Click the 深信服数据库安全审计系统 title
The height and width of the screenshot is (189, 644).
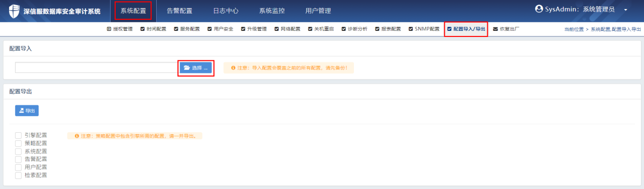pyautogui.click(x=62, y=11)
